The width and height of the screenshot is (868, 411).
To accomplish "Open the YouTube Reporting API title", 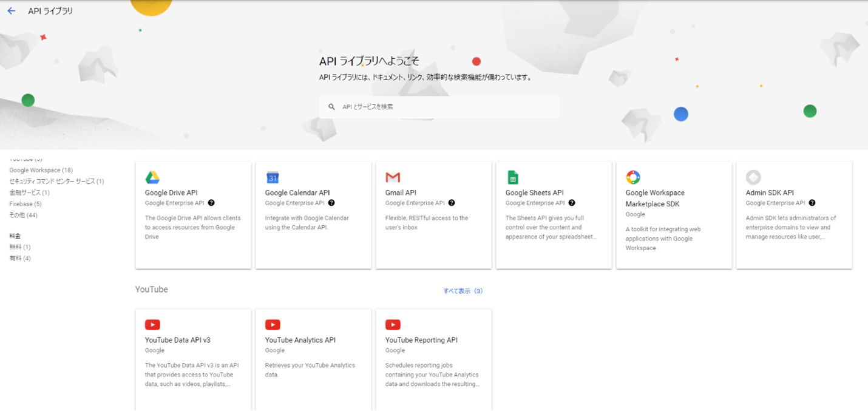I will (421, 341).
